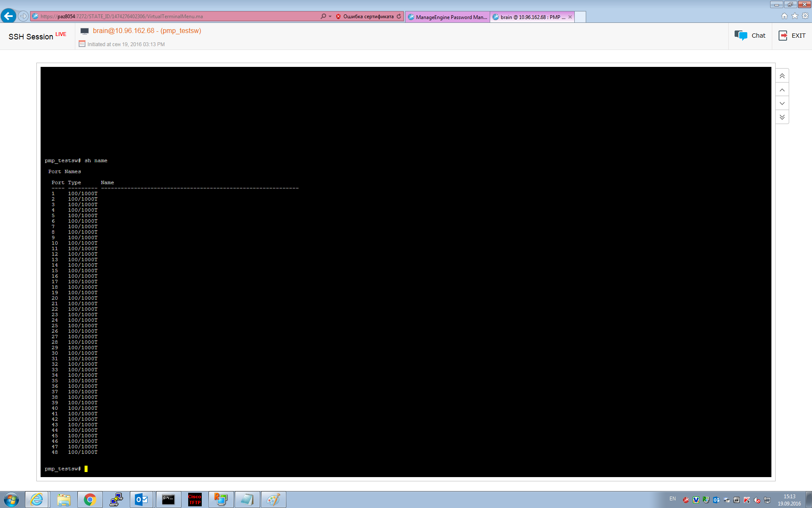The image size is (812, 508).
Task: Open browser home page icon
Action: tap(784, 16)
